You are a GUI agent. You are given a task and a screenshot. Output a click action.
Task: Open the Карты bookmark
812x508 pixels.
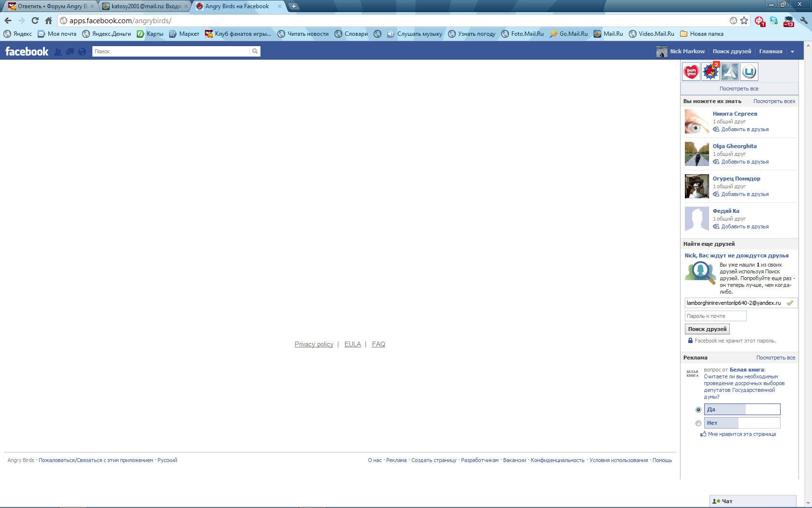pyautogui.click(x=150, y=34)
